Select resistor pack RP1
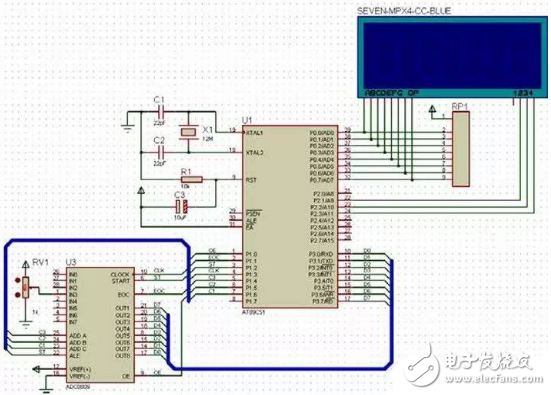This screenshot has width=551, height=395. tap(461, 149)
